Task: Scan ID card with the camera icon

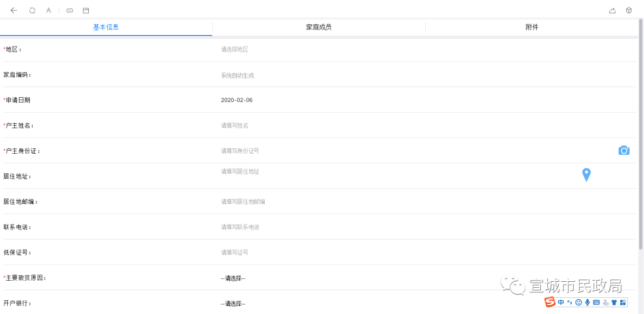Action: [x=624, y=151]
